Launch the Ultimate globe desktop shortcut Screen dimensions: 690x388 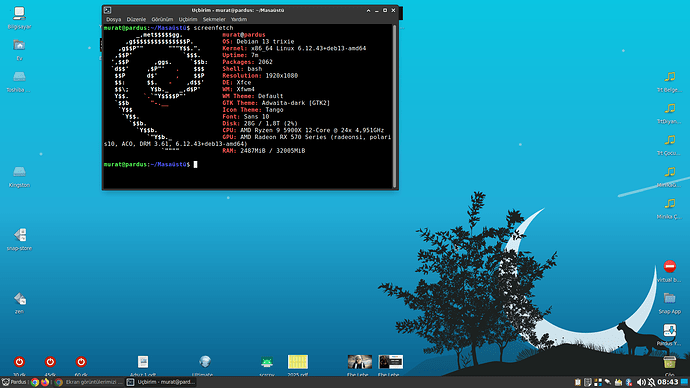click(x=205, y=362)
